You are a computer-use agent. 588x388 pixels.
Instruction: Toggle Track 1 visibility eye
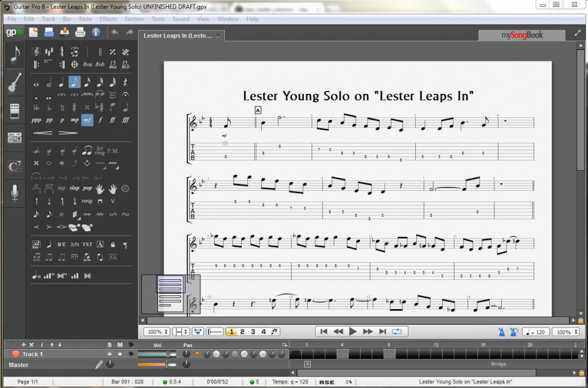(x=131, y=354)
